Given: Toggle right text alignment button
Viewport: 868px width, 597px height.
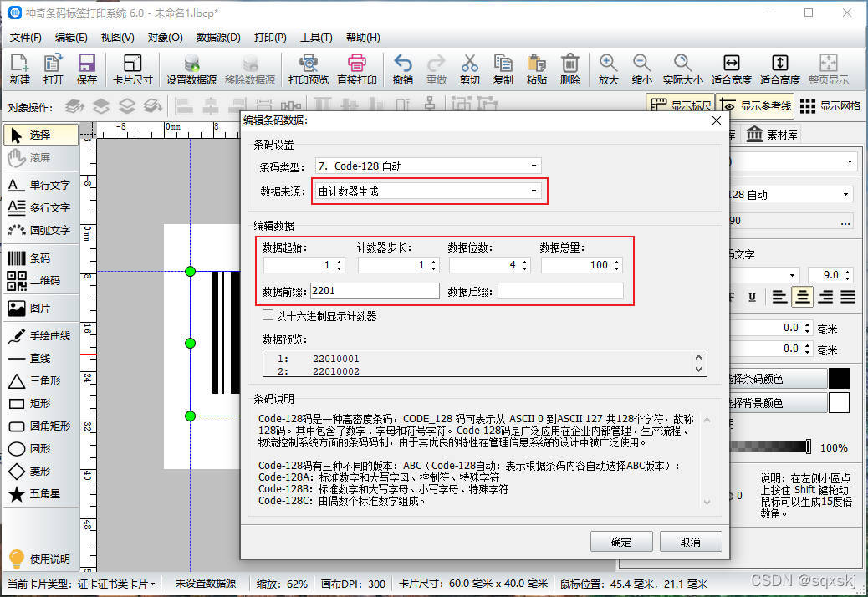Looking at the screenshot, I should click(825, 297).
